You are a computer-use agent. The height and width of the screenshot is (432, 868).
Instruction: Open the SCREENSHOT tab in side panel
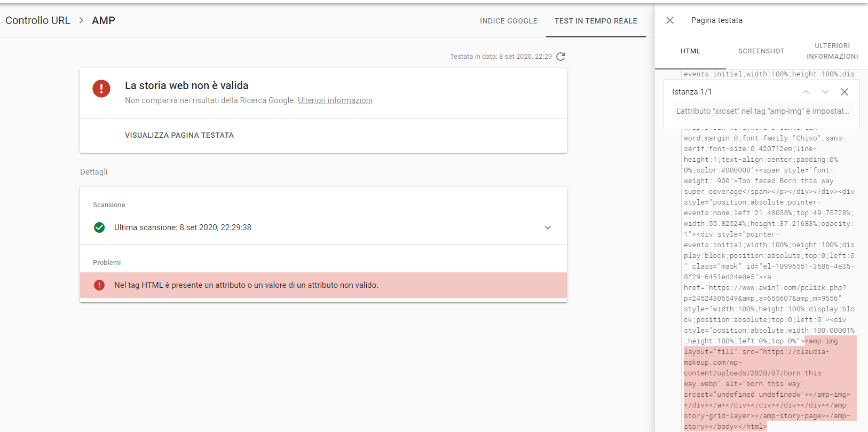[761, 51]
